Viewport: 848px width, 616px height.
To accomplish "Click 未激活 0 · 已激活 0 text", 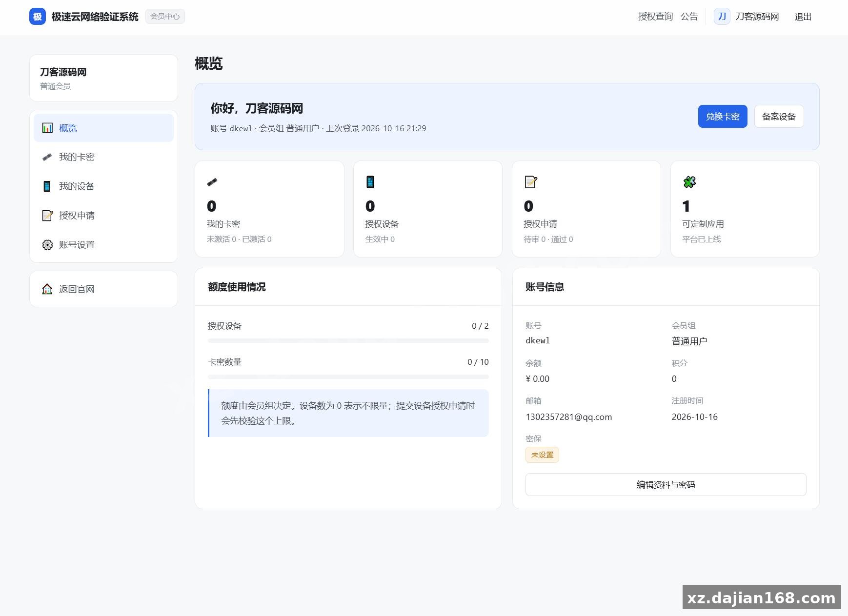I will 239,239.
